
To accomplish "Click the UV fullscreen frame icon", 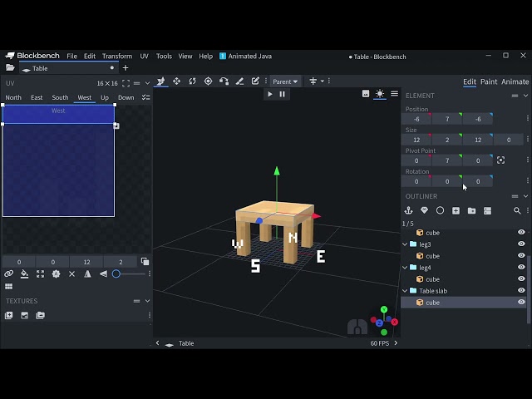I will [126, 83].
